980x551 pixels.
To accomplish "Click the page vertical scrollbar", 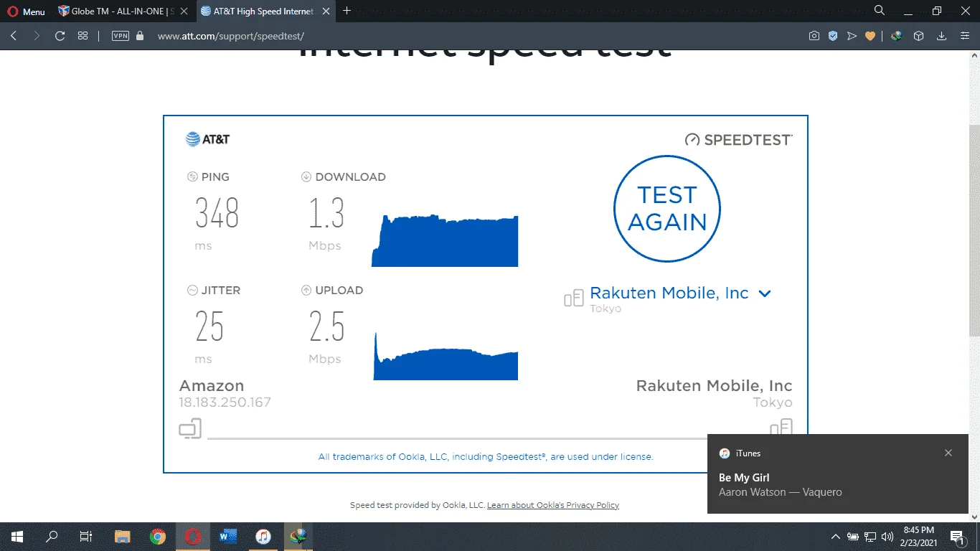I will coord(974,230).
